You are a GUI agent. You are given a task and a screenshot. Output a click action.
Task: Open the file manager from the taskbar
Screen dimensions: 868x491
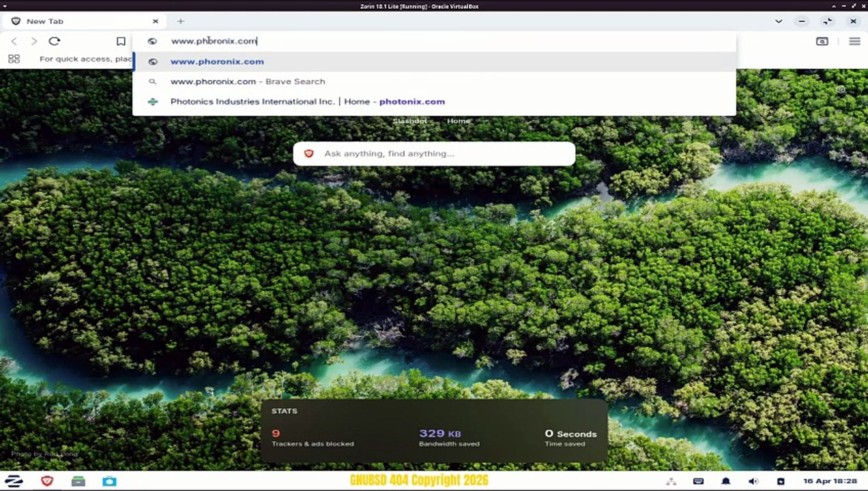pos(78,481)
